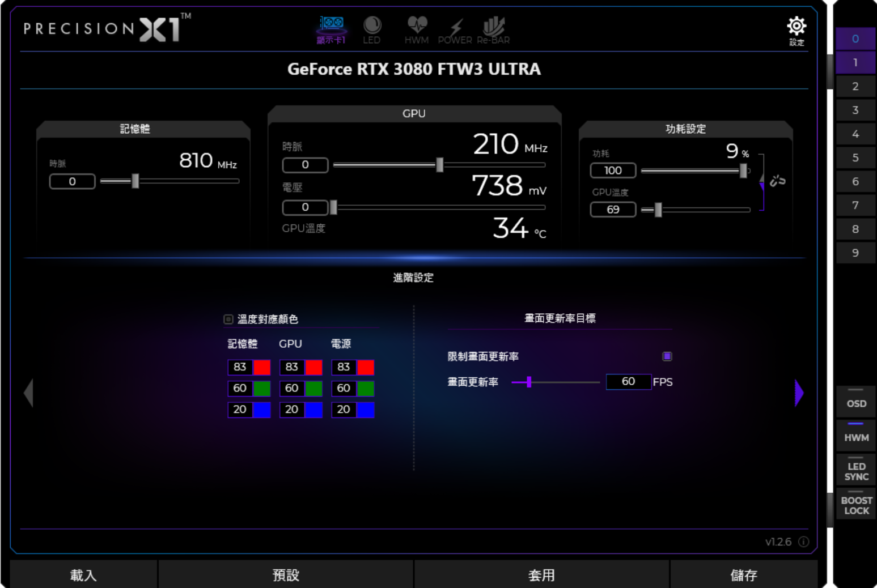Select profile 2
Viewport: 877px width, 588px height.
pos(855,86)
